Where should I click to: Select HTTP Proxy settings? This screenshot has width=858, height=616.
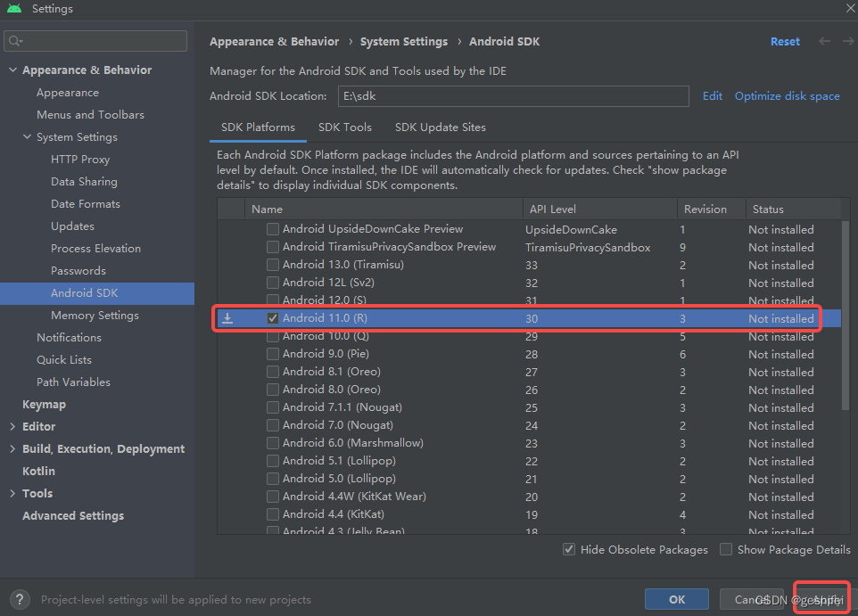(80, 160)
